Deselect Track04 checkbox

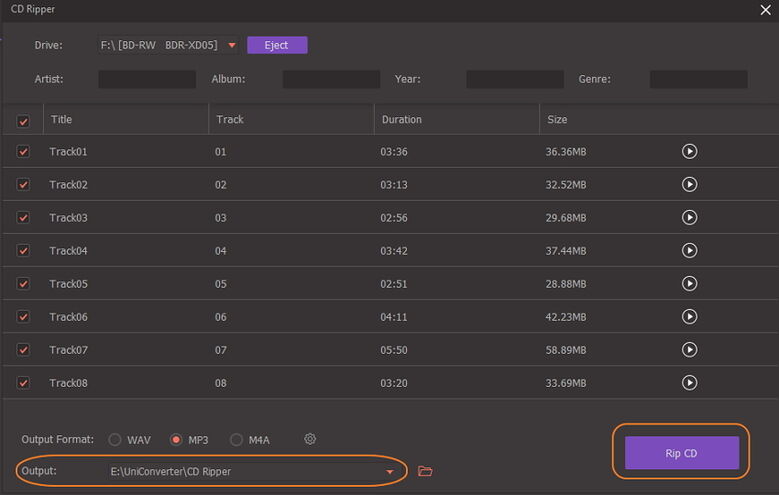click(23, 250)
